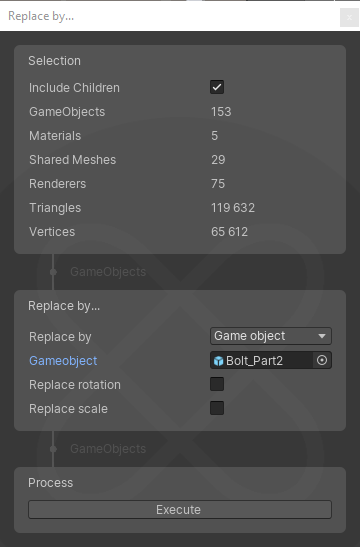
Task: Click the Include Children label
Action: [74, 88]
